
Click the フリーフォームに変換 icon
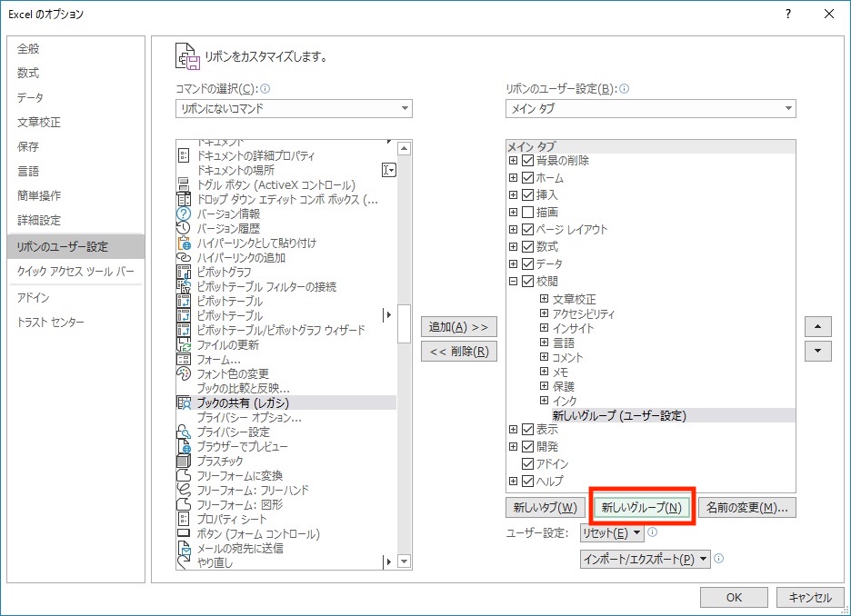pos(184,475)
